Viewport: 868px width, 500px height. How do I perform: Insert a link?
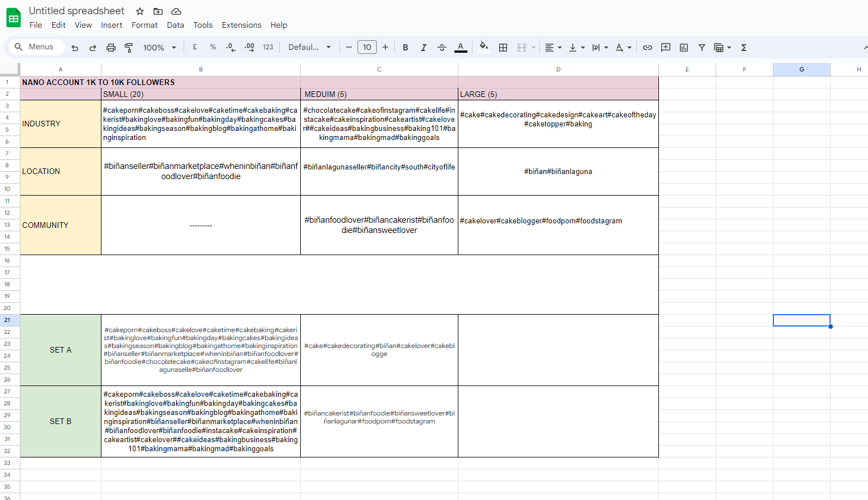click(x=648, y=48)
